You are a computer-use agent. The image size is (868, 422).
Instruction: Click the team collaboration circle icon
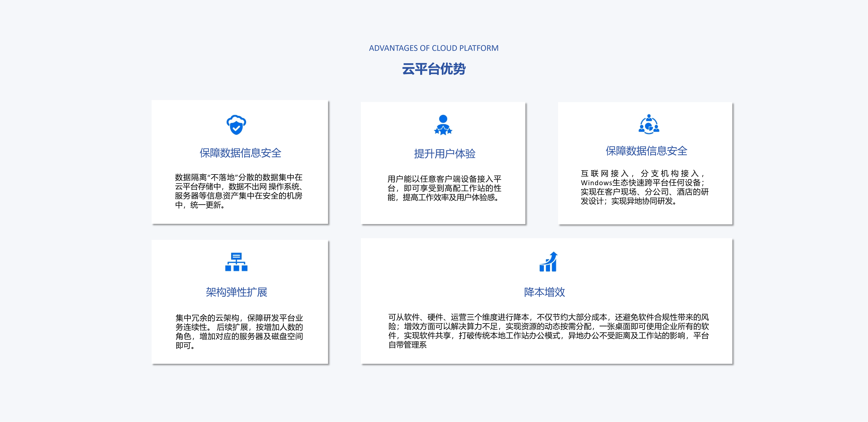pos(649,125)
